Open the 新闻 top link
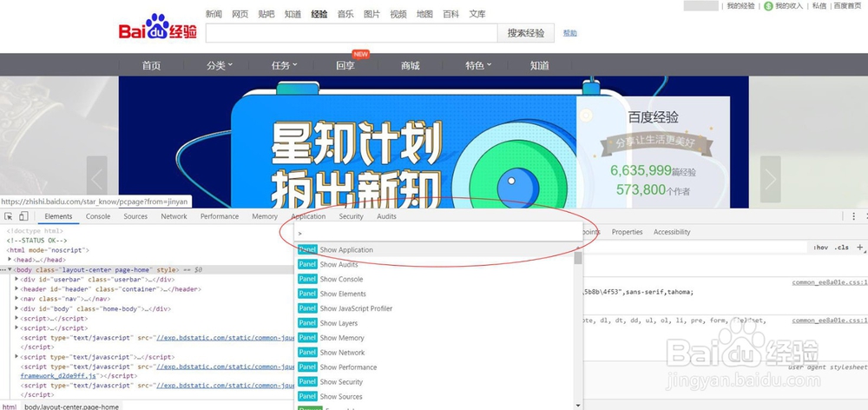868x410 pixels. [214, 14]
